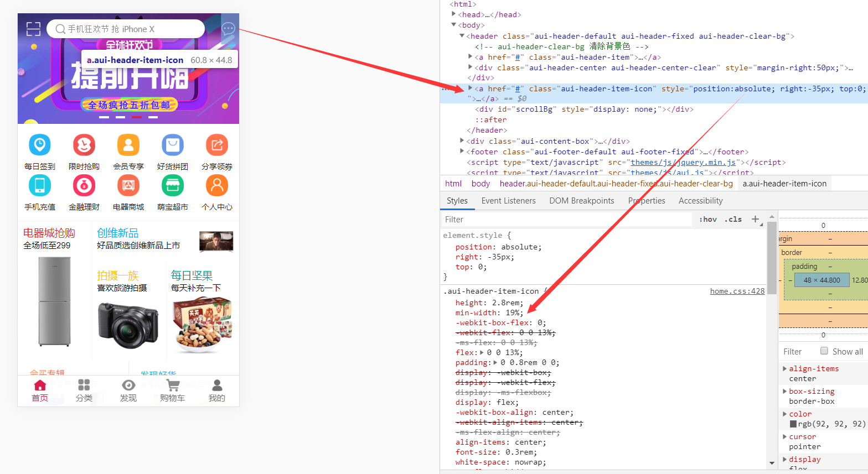868x474 pixels.
Task: Open the 分类 categories footer icon
Action: click(x=84, y=391)
